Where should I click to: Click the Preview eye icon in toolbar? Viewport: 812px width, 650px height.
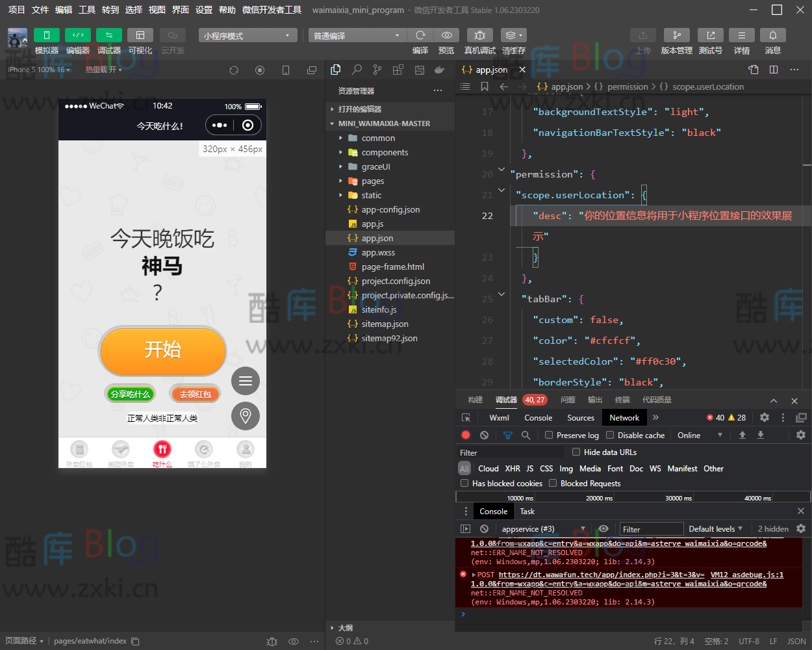click(x=446, y=35)
